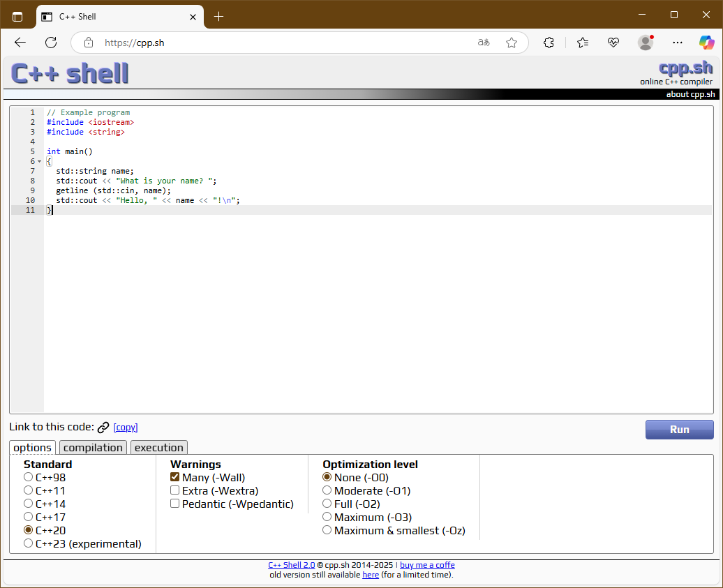723x588 pixels.
Task: Select C++20 standard
Action: (x=29, y=530)
